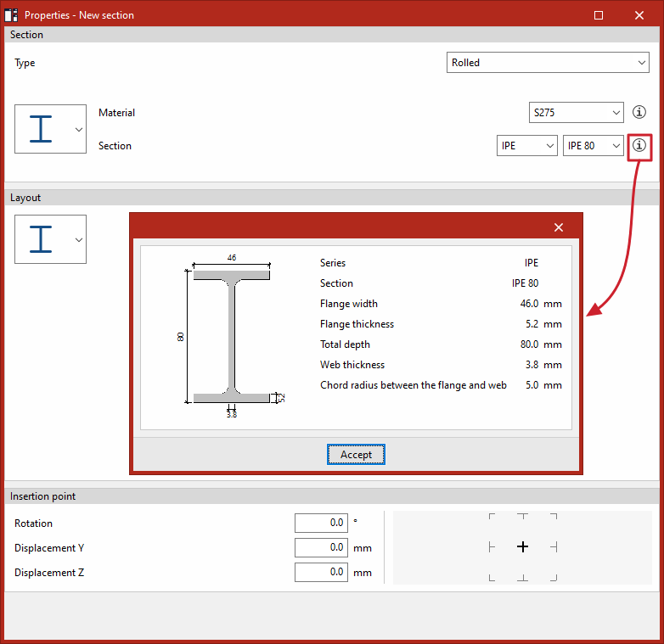The width and height of the screenshot is (664, 644).
Task: Select the center insertion point
Action: (x=522, y=547)
